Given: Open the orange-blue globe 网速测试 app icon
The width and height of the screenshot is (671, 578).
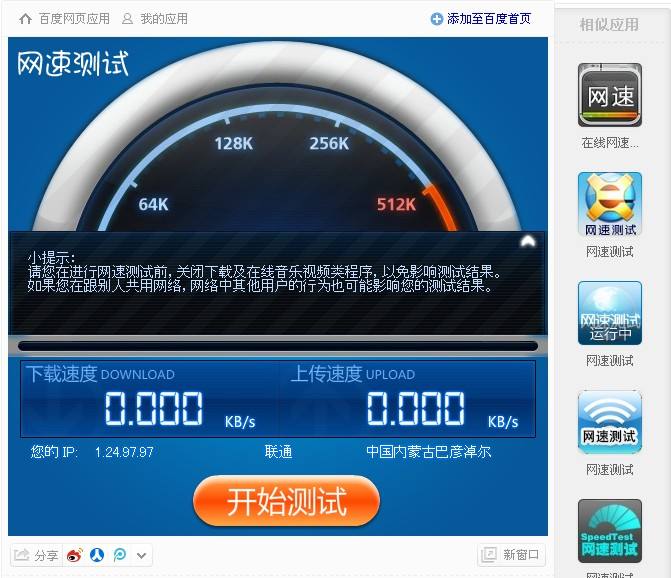Looking at the screenshot, I should tap(610, 205).
